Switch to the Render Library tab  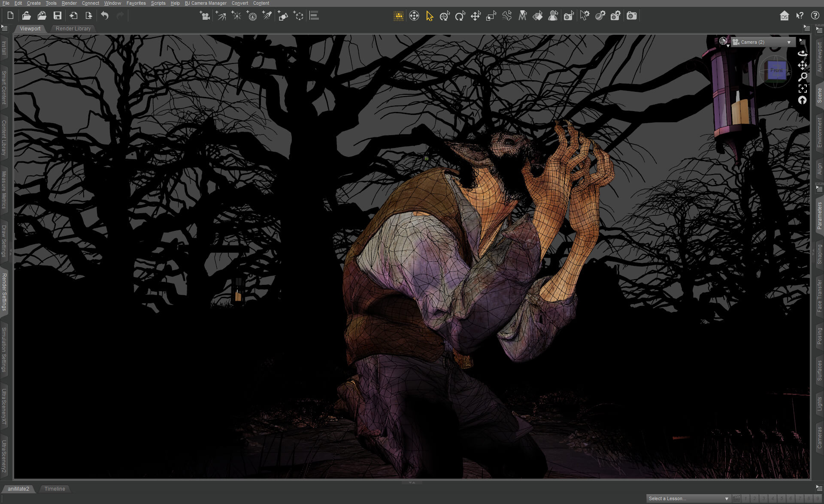73,29
